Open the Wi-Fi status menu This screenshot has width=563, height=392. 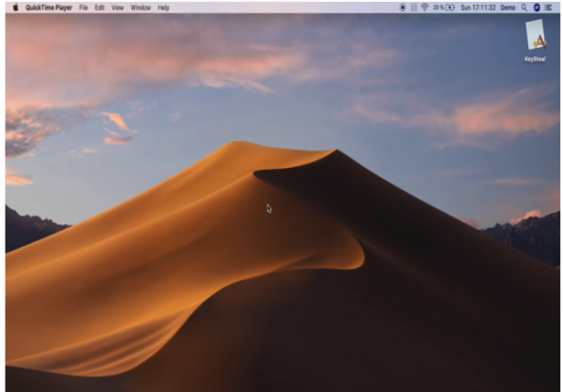(x=424, y=8)
